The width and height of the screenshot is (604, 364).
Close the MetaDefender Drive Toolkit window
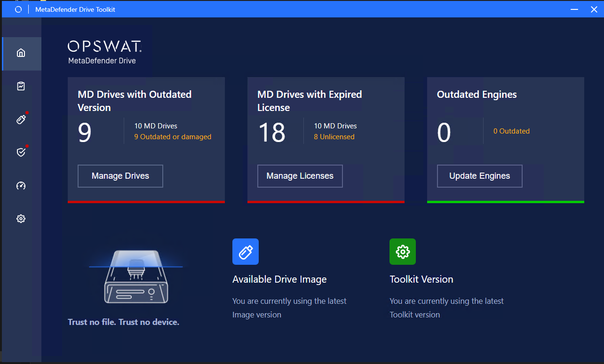594,9
